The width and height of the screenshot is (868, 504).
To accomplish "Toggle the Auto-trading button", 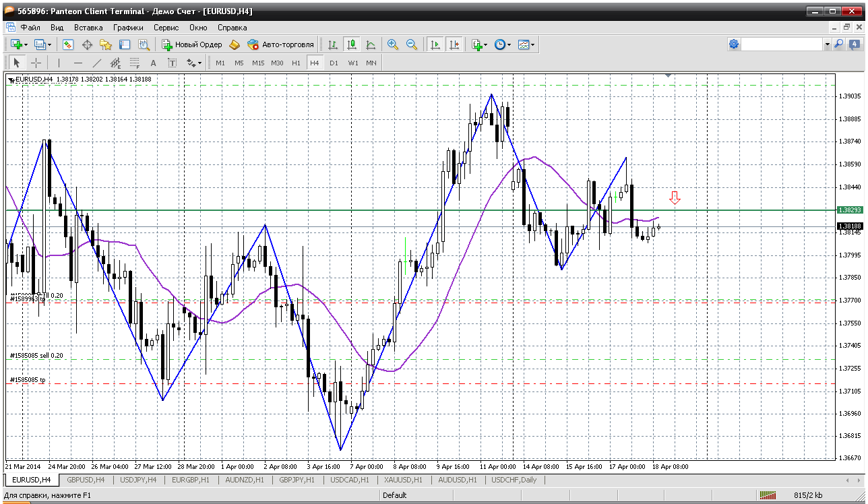I will pyautogui.click(x=280, y=44).
